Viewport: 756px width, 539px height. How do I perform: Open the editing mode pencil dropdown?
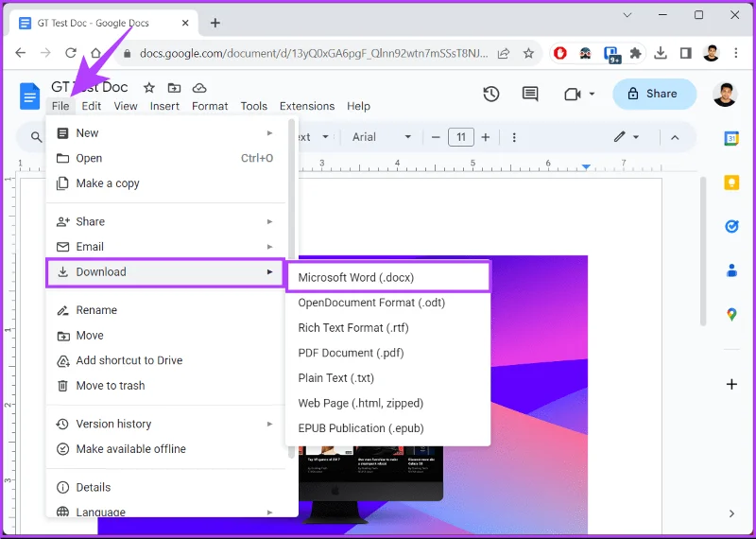626,137
